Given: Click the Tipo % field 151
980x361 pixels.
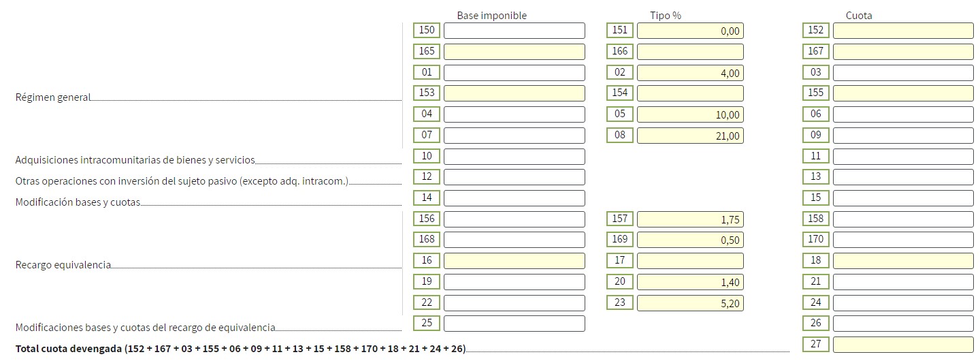Looking at the screenshot, I should [689, 31].
